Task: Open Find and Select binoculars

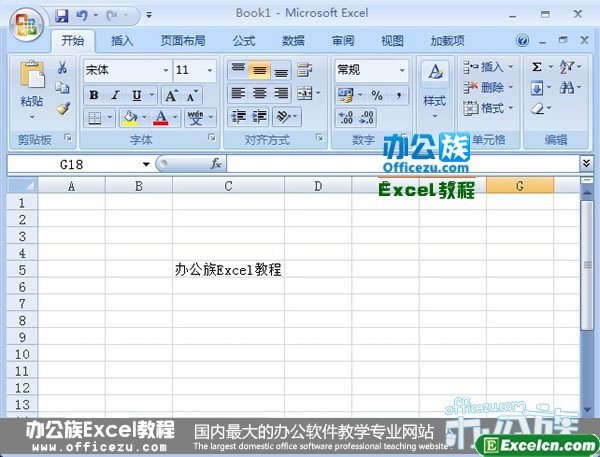Action: tap(567, 88)
